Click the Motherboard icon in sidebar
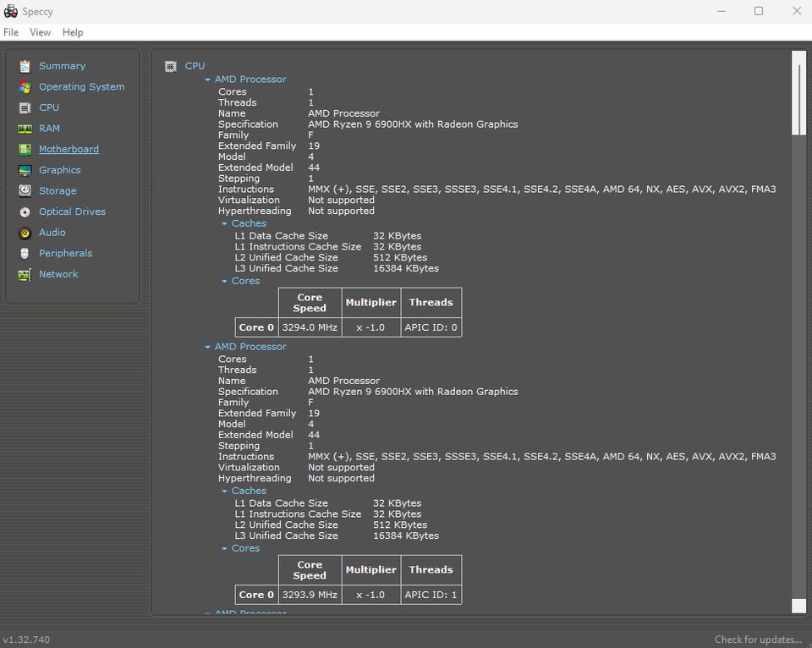Screen dimensions: 812x648 [25, 149]
